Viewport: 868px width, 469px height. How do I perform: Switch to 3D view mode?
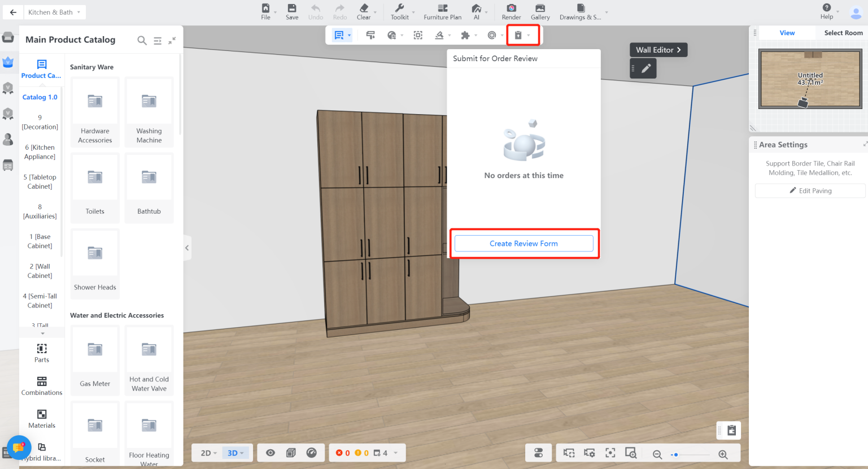(235, 453)
